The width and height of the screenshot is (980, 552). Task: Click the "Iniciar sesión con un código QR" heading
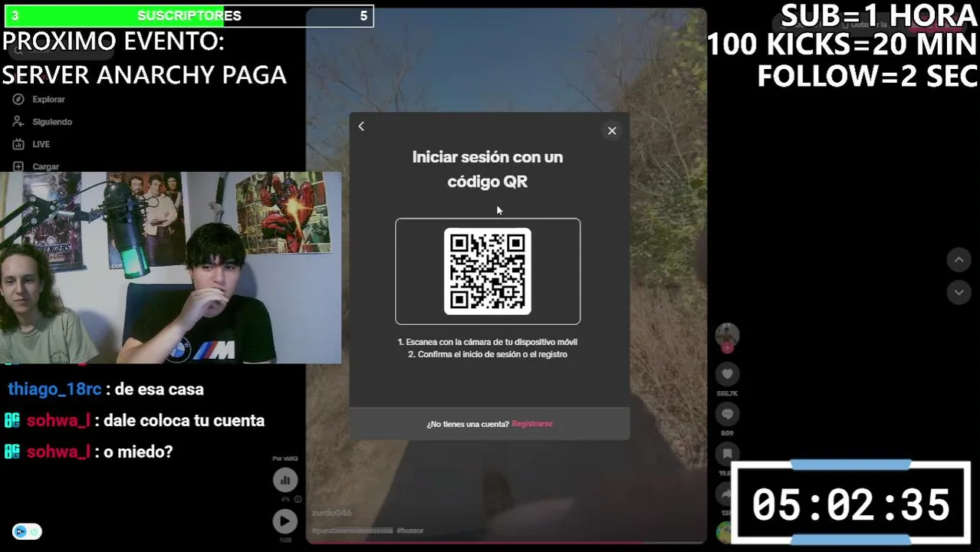[x=488, y=169]
